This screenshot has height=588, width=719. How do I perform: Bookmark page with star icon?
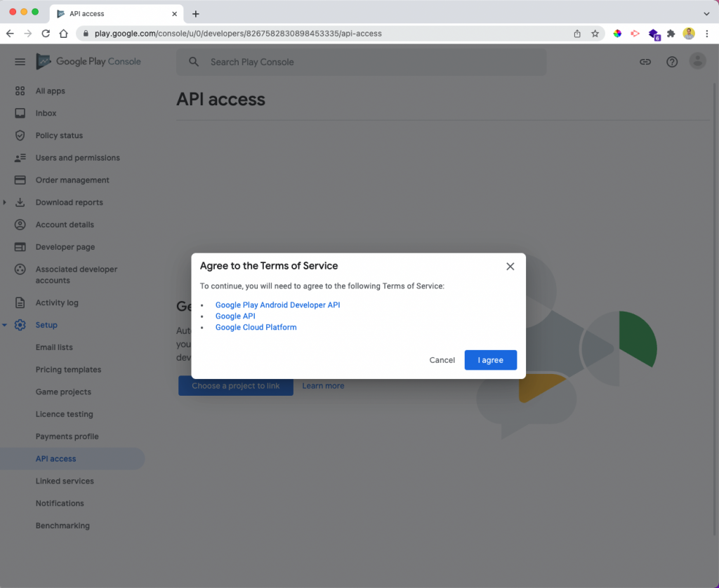click(595, 34)
